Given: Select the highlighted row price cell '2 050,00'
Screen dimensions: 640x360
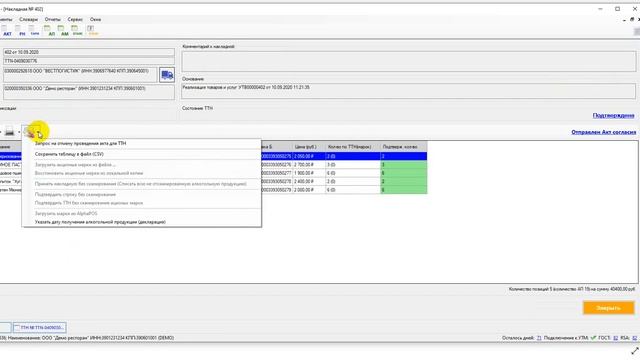Looking at the screenshot, I should pos(309,156).
